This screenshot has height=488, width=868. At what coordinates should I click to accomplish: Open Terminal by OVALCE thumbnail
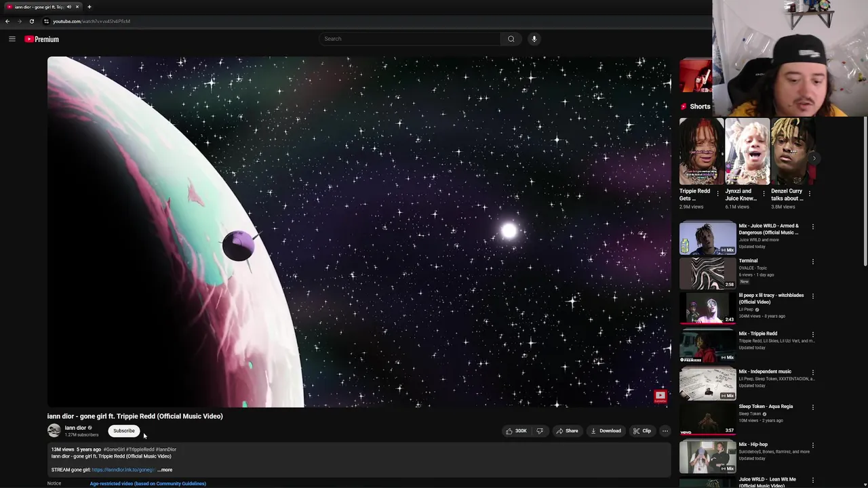click(707, 272)
